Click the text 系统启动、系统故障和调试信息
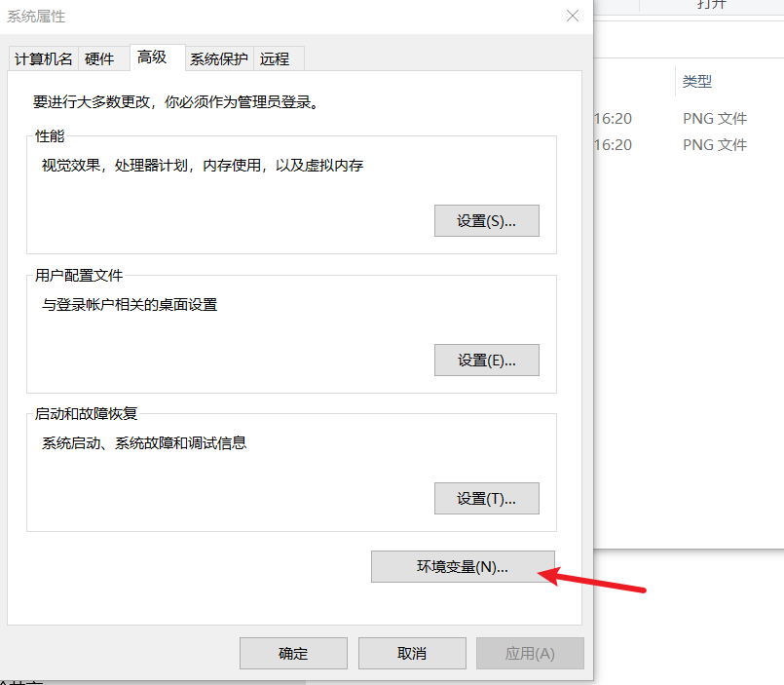784x685 pixels. [144, 442]
